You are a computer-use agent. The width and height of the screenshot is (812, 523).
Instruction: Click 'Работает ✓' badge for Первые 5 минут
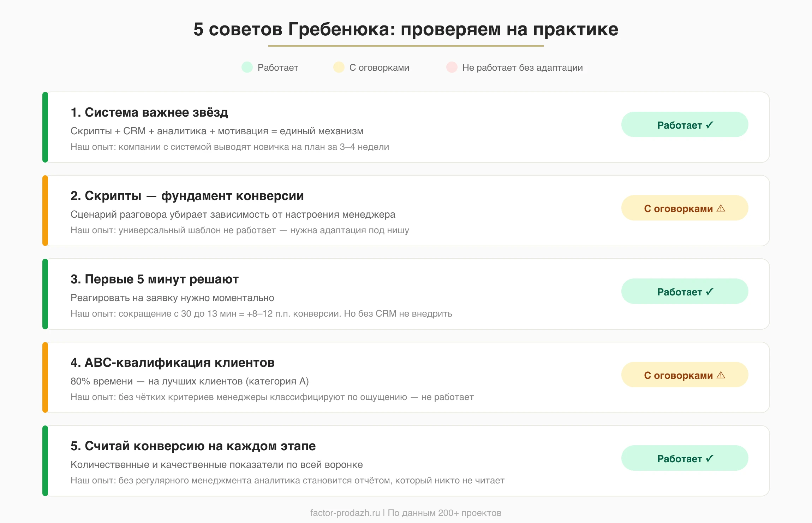pyautogui.click(x=684, y=292)
